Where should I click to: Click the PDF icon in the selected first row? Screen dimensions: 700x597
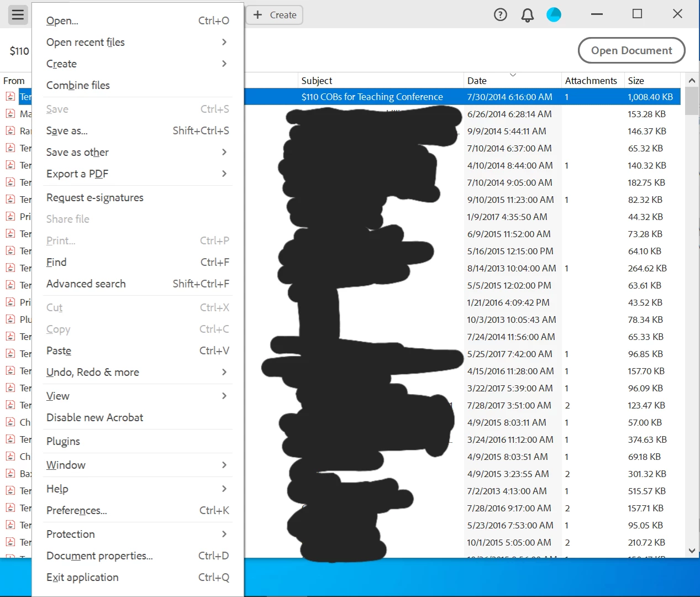point(10,97)
